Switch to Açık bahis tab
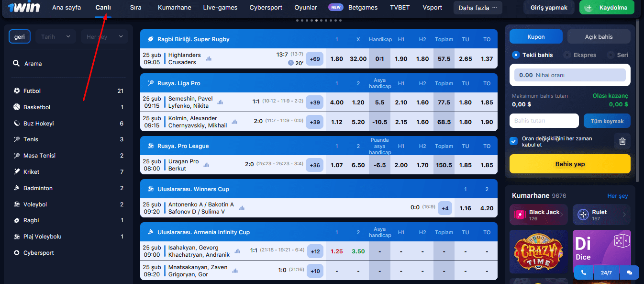This screenshot has width=644, height=284. 599,36
